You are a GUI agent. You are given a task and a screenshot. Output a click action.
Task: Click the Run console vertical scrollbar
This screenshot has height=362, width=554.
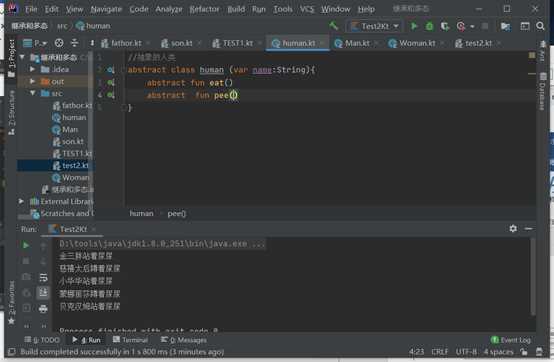pos(533,277)
